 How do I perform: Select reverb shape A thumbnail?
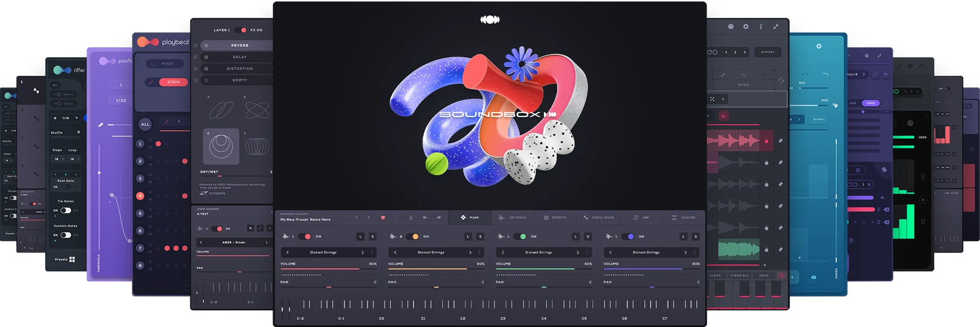(x=221, y=110)
